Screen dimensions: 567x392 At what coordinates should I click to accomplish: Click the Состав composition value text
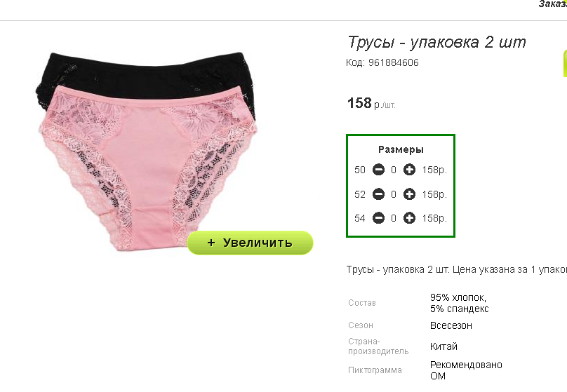[459, 303]
